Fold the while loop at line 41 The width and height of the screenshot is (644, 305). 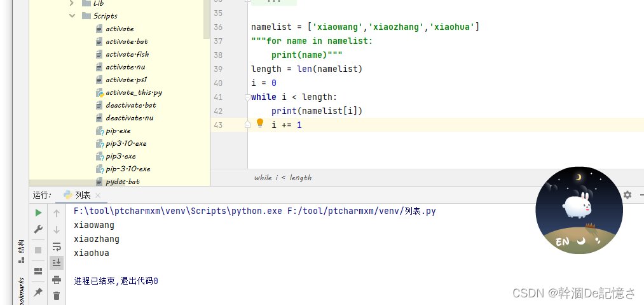247,97
